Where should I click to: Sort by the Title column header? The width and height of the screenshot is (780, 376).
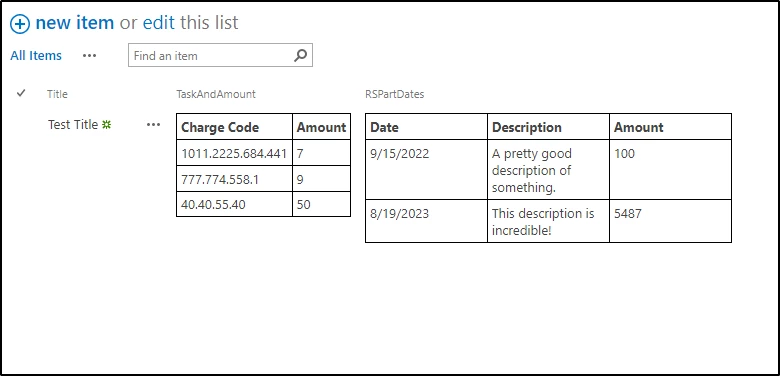57,94
